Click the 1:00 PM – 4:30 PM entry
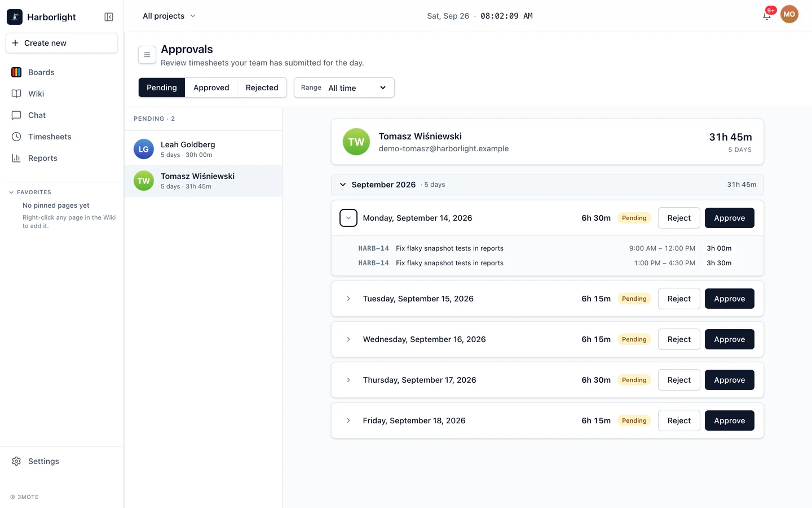 coord(547,263)
